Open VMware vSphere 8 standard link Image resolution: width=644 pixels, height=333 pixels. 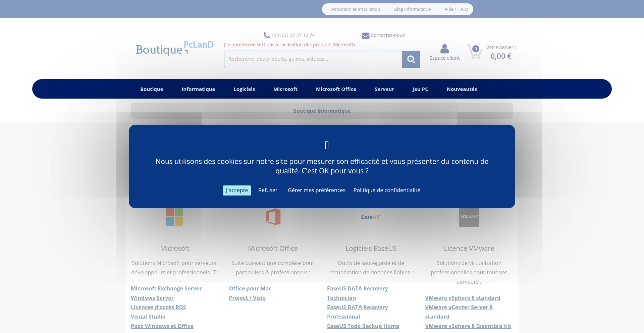click(x=463, y=298)
